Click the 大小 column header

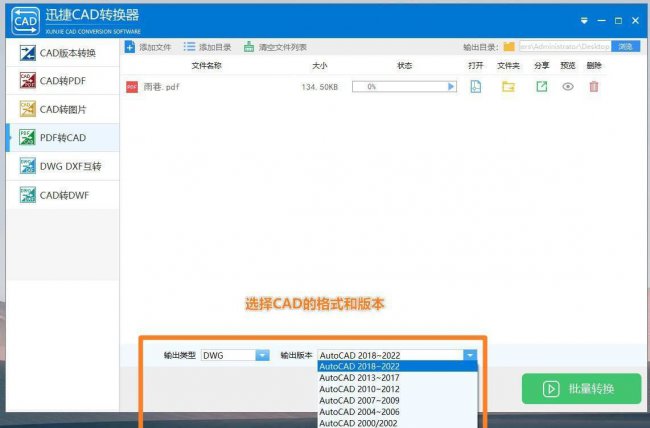coord(320,66)
